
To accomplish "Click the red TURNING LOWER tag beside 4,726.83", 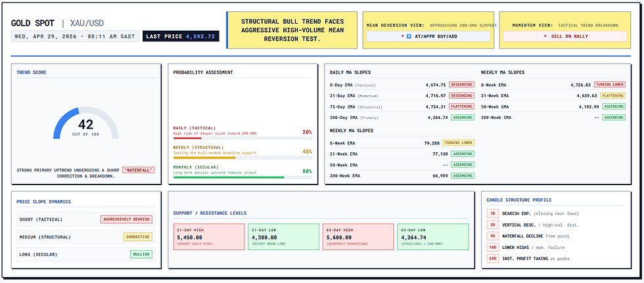I will 610,85.
